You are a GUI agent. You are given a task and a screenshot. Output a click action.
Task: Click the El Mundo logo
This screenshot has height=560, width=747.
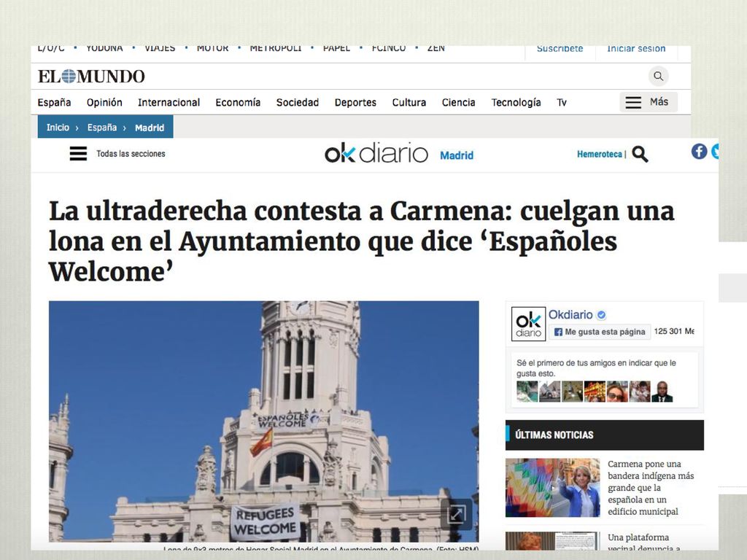91,76
